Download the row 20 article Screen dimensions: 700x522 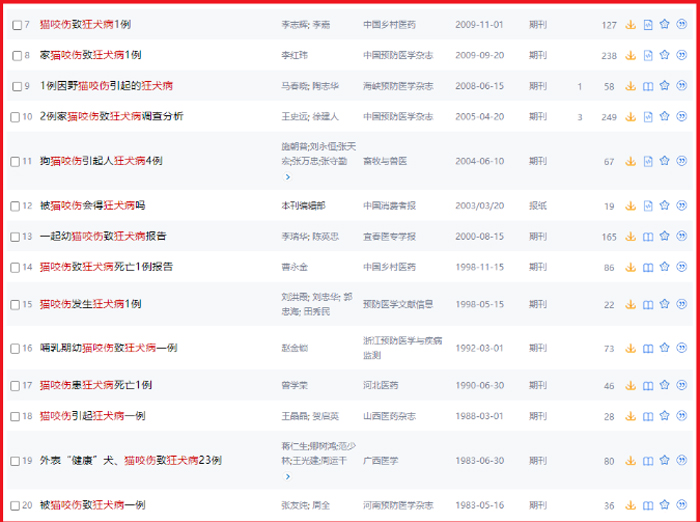tap(631, 506)
